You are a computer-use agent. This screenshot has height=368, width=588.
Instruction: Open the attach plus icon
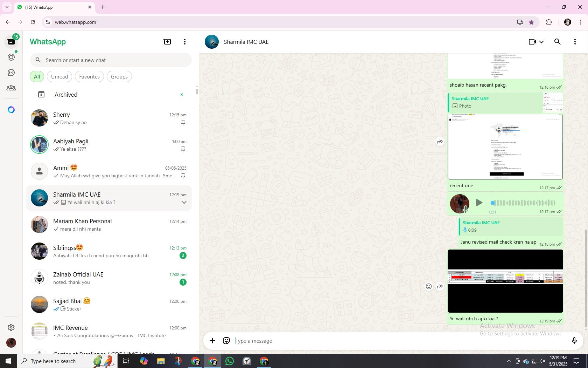coord(212,341)
